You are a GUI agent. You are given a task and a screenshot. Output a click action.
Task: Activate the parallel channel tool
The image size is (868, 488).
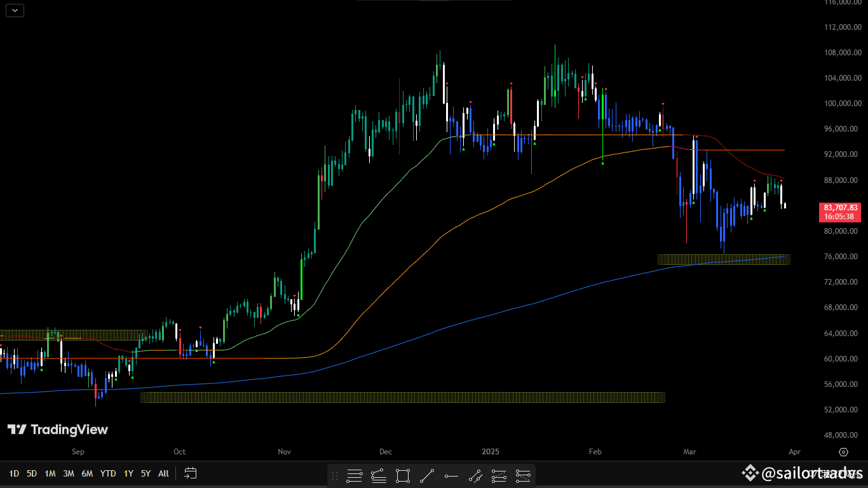click(x=475, y=475)
